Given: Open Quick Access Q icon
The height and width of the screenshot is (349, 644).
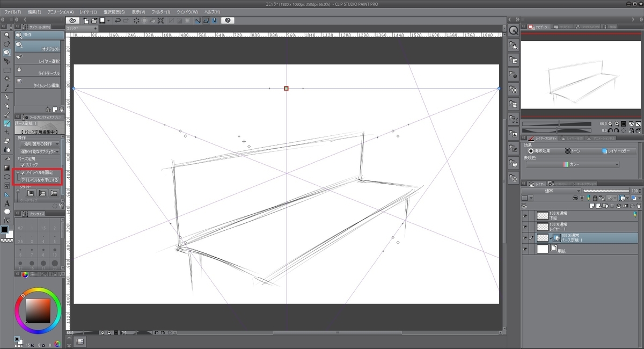Looking at the screenshot, I should [x=514, y=31].
